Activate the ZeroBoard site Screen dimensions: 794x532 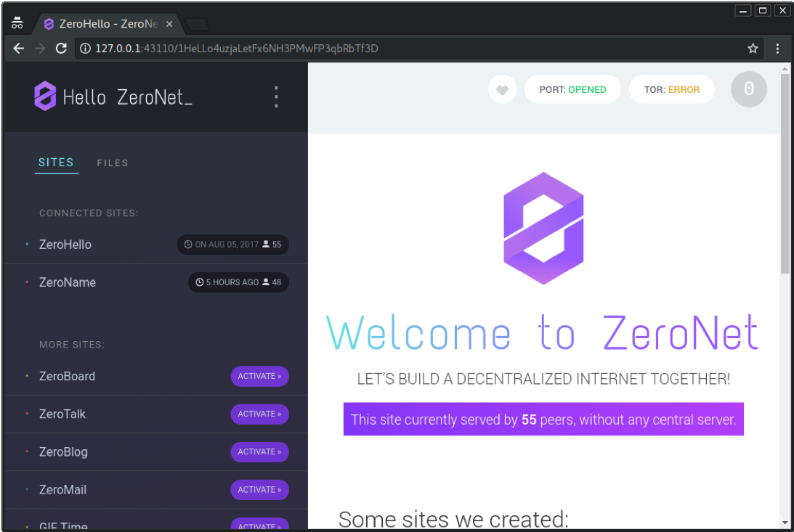click(260, 376)
